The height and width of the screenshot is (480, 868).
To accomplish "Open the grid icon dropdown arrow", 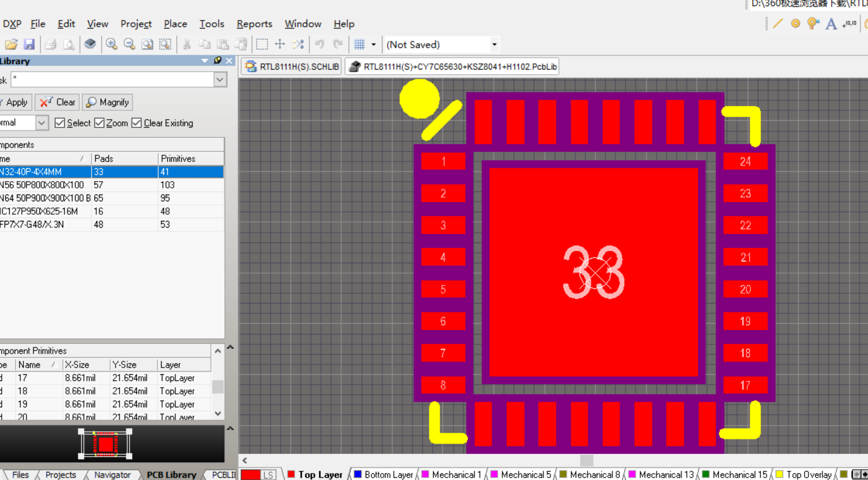I will pyautogui.click(x=374, y=44).
